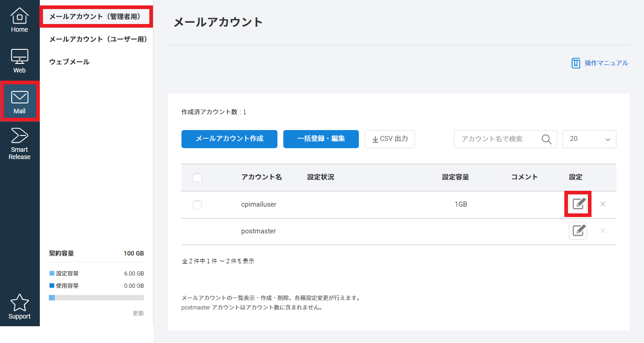The height and width of the screenshot is (343, 644).
Task: Open the Home section in sidebar
Action: pos(19,20)
